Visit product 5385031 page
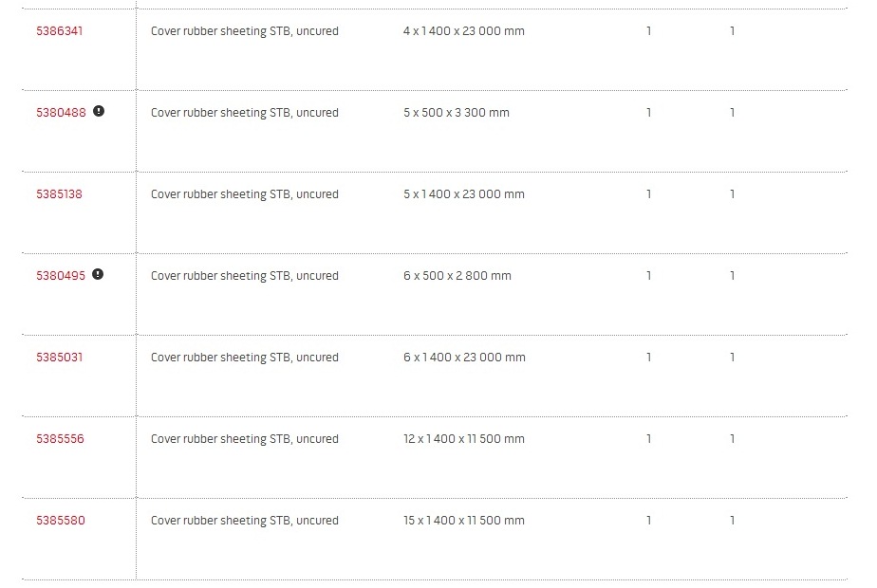The height and width of the screenshot is (588, 877). pyautogui.click(x=59, y=358)
